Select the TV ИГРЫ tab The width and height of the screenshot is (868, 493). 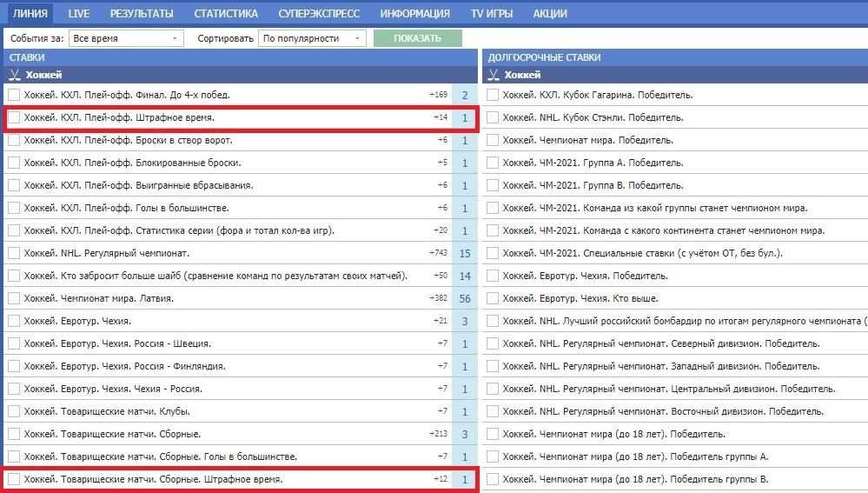[x=491, y=13]
